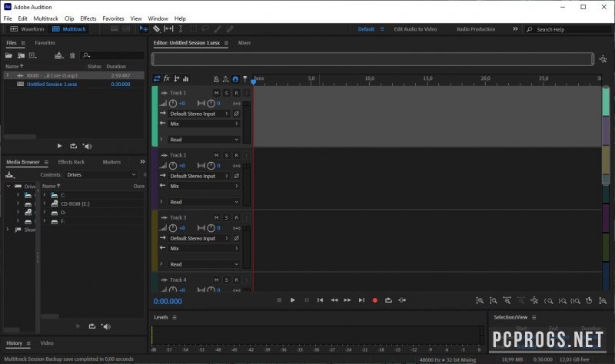Image resolution: width=615 pixels, height=364 pixels.
Task: Open the Multitrack menu
Action: tap(45, 18)
